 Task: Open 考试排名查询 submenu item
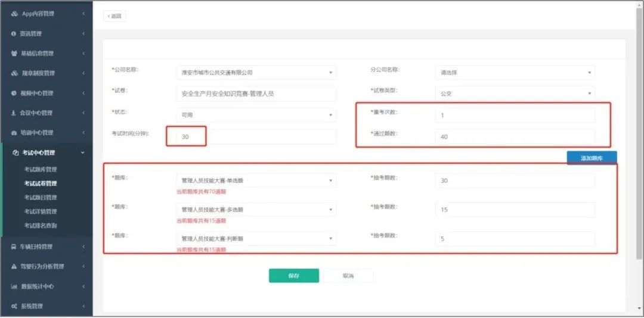41,225
